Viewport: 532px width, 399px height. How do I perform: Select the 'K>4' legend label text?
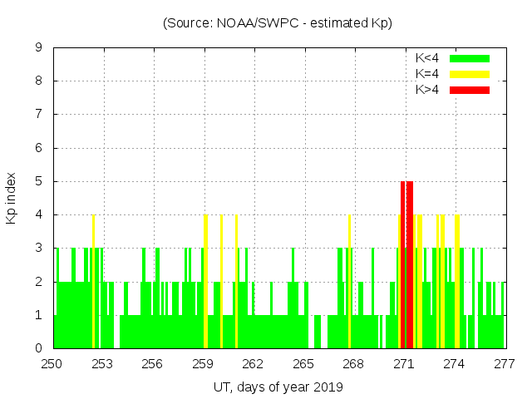click(428, 89)
